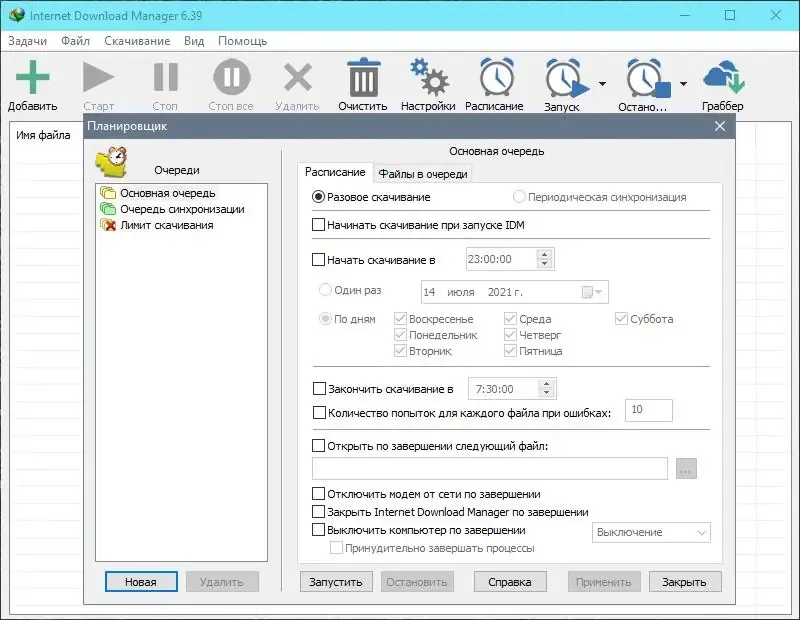Click the Старт play icon in toolbar
Screen dimensions: 800x620
[x=98, y=75]
